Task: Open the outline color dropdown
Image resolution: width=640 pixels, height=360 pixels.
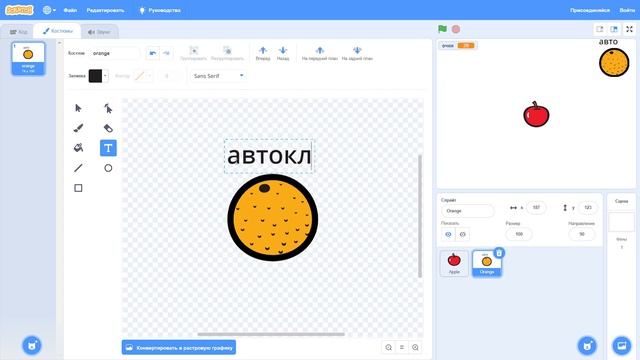Action: (149, 76)
